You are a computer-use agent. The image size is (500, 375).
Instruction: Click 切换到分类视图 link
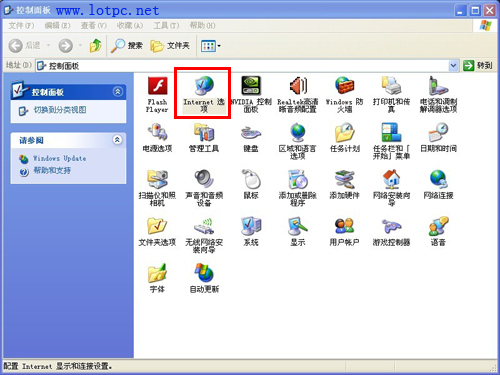60,110
